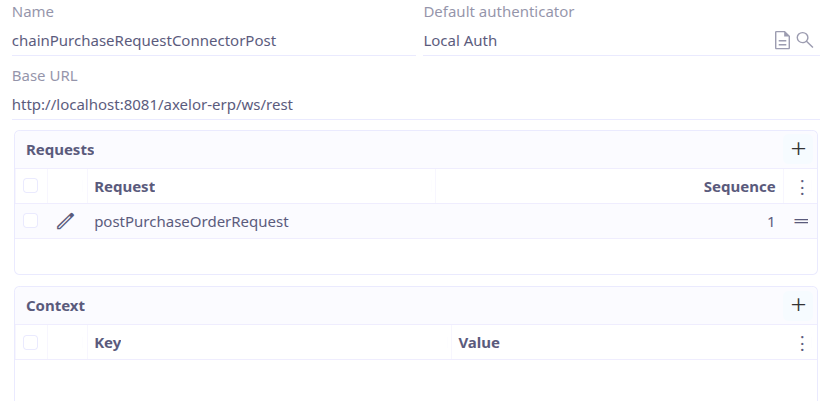Search Default authenticator with magnifier icon

coord(804,40)
